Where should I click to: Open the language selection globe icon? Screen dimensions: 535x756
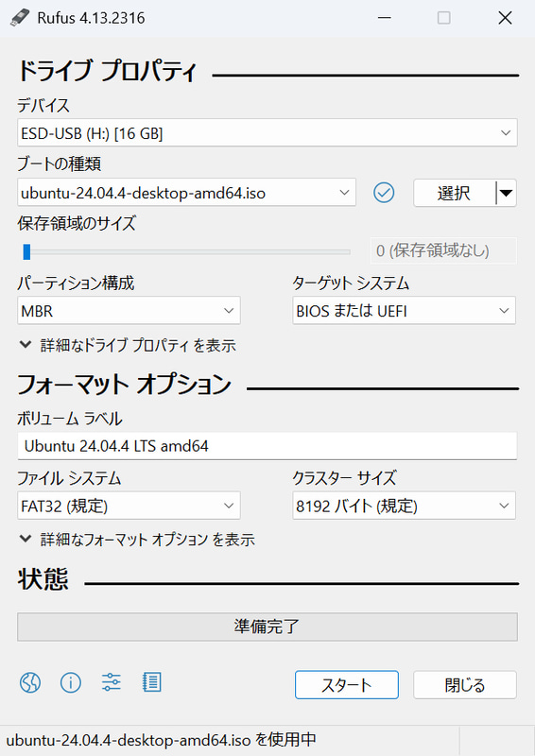pos(30,682)
